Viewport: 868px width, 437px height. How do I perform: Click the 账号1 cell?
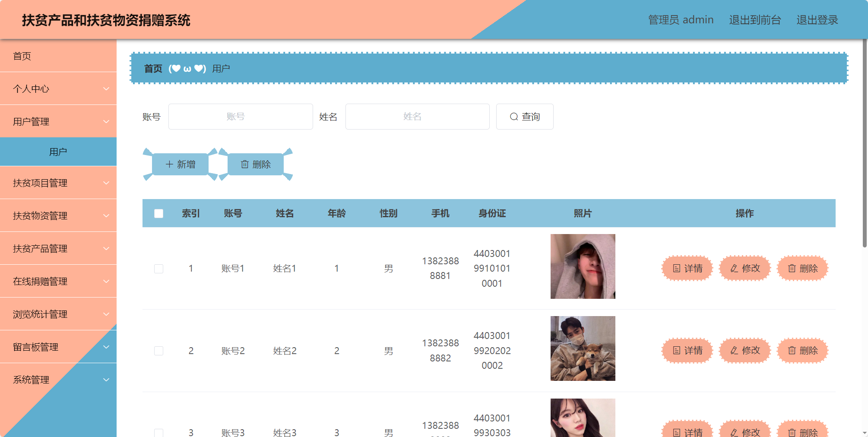pyautogui.click(x=233, y=269)
